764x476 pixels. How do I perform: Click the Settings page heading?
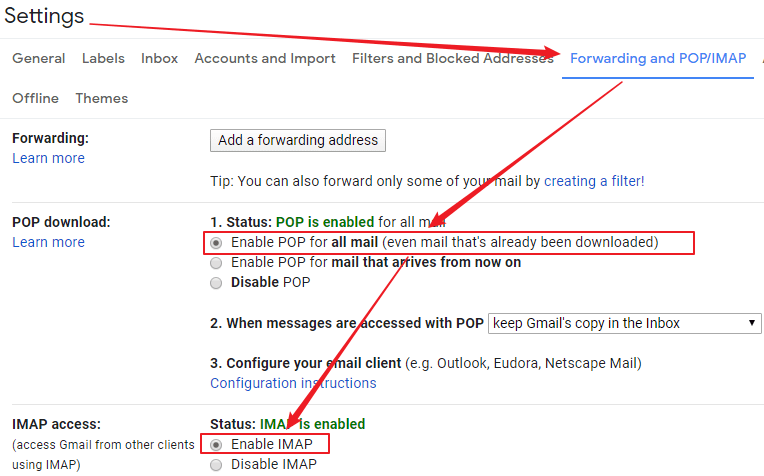click(44, 17)
